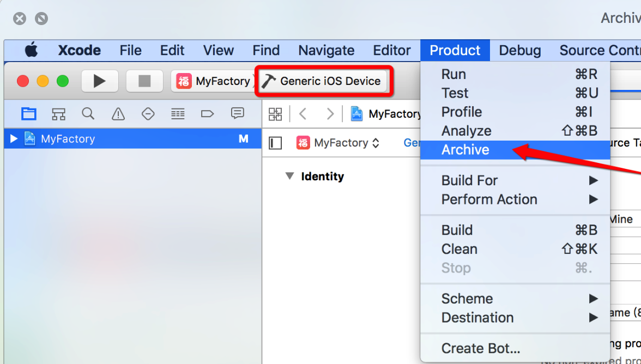641x364 pixels.
Task: Open the Scheme submenu
Action: (515, 299)
